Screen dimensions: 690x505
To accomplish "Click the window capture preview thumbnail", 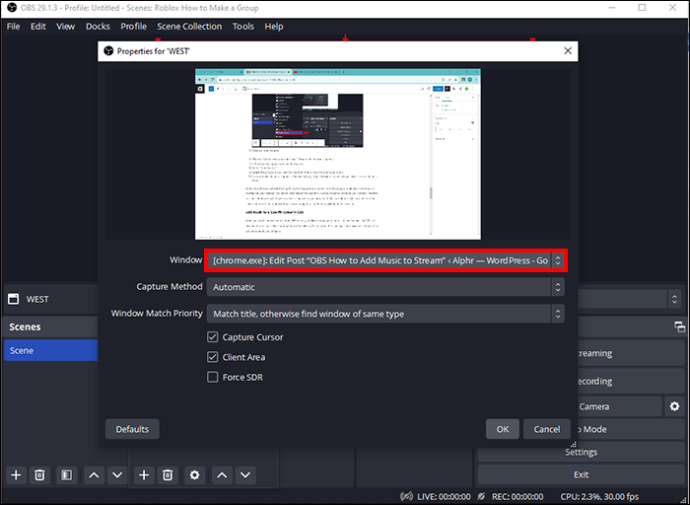I will (338, 154).
